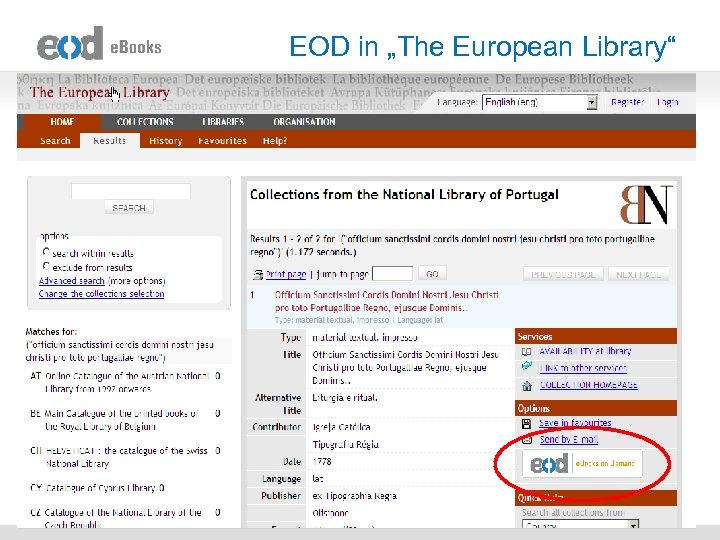Click the 'Tipografia Régia' contributor entry
The width and height of the screenshot is (720, 540).
[x=346, y=444]
